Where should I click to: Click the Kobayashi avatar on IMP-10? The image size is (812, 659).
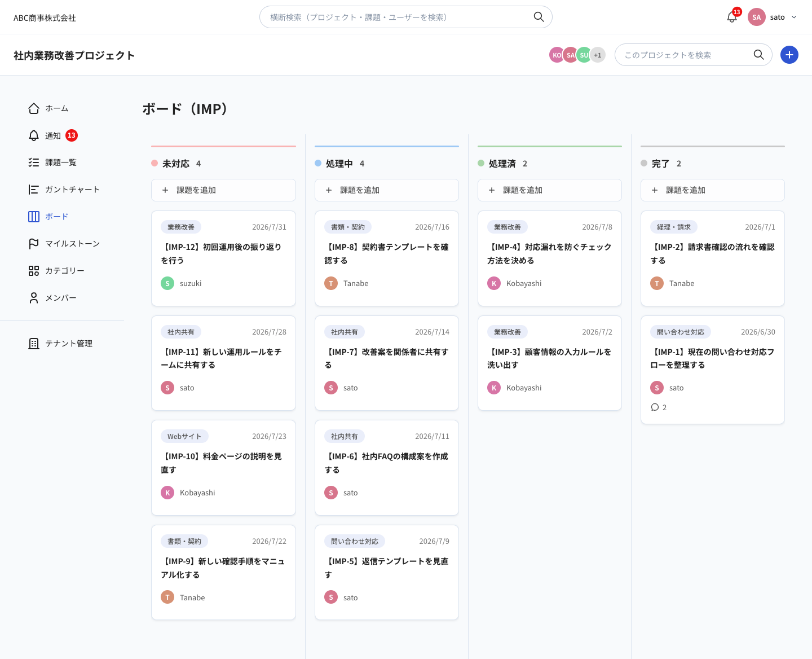coord(167,493)
